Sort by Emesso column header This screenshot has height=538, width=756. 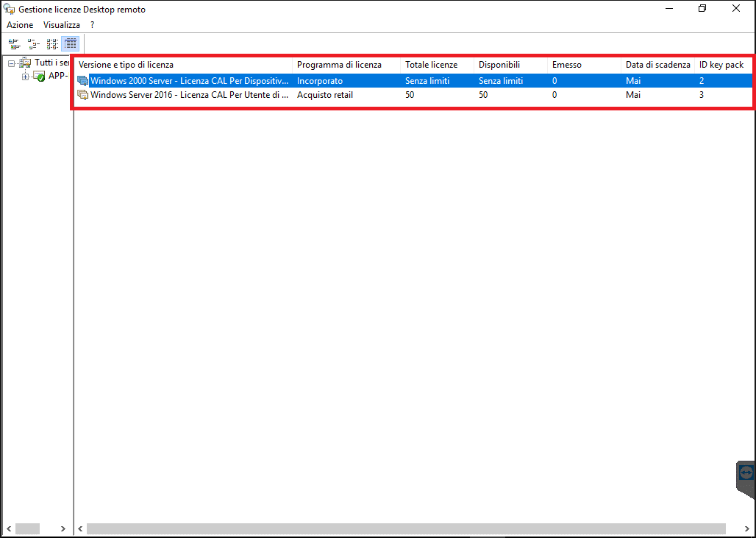(x=585, y=65)
